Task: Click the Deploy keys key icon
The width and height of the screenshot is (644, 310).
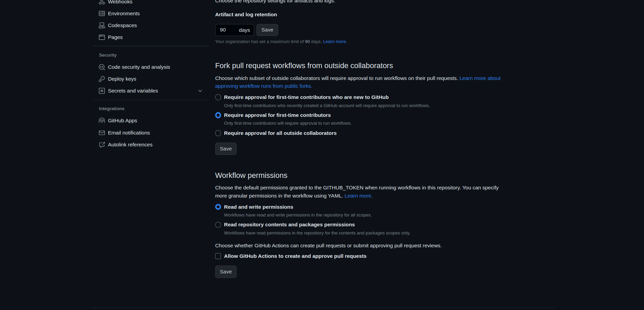Action: (102, 79)
